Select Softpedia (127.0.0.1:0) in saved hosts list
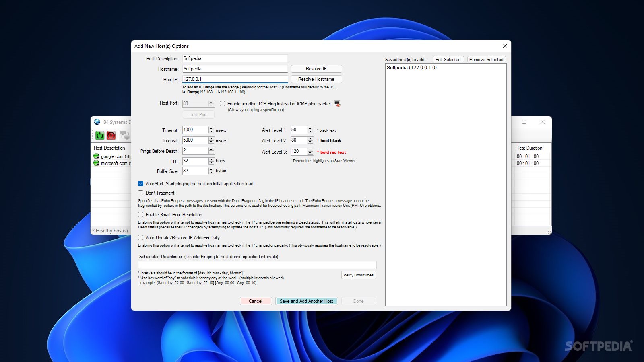Image resolution: width=644 pixels, height=362 pixels. (x=412, y=68)
